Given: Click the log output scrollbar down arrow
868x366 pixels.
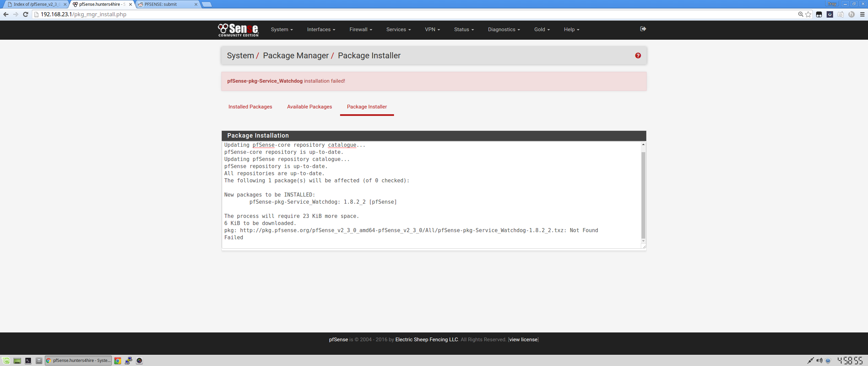Looking at the screenshot, I should click(643, 241).
